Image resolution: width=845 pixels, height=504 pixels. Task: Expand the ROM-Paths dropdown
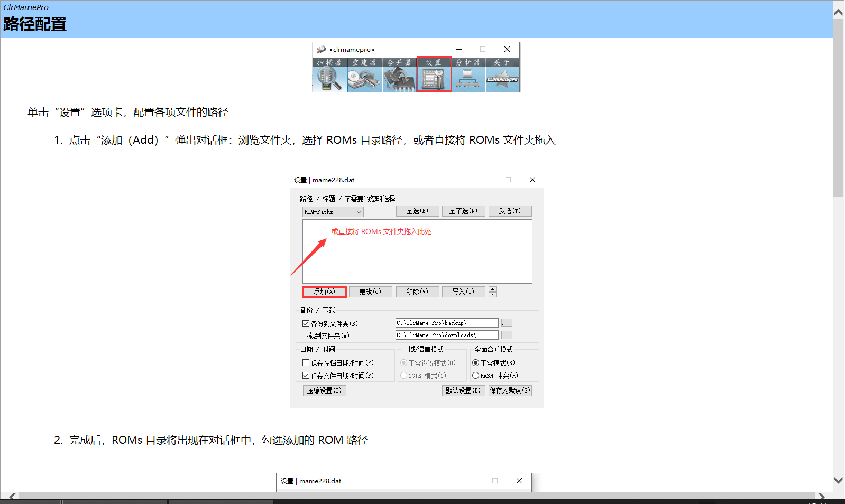[x=333, y=212]
